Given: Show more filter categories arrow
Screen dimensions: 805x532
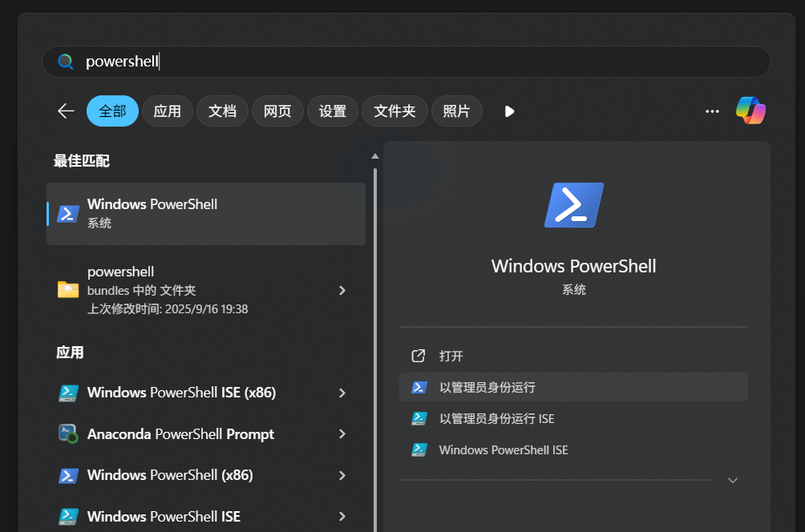Looking at the screenshot, I should [509, 111].
